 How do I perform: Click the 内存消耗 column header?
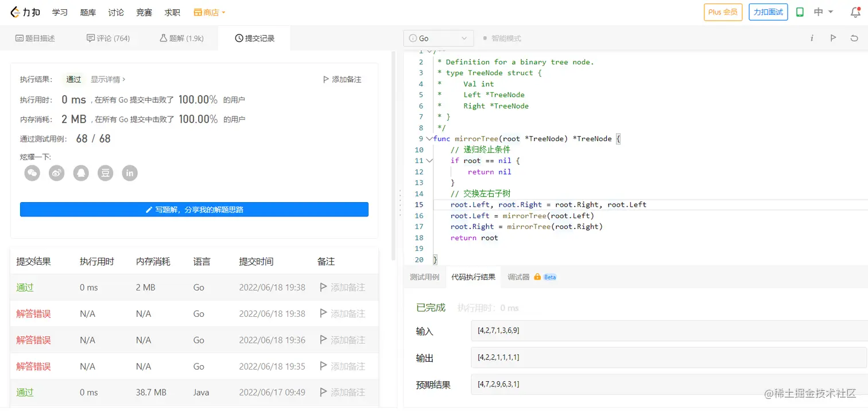click(x=153, y=262)
